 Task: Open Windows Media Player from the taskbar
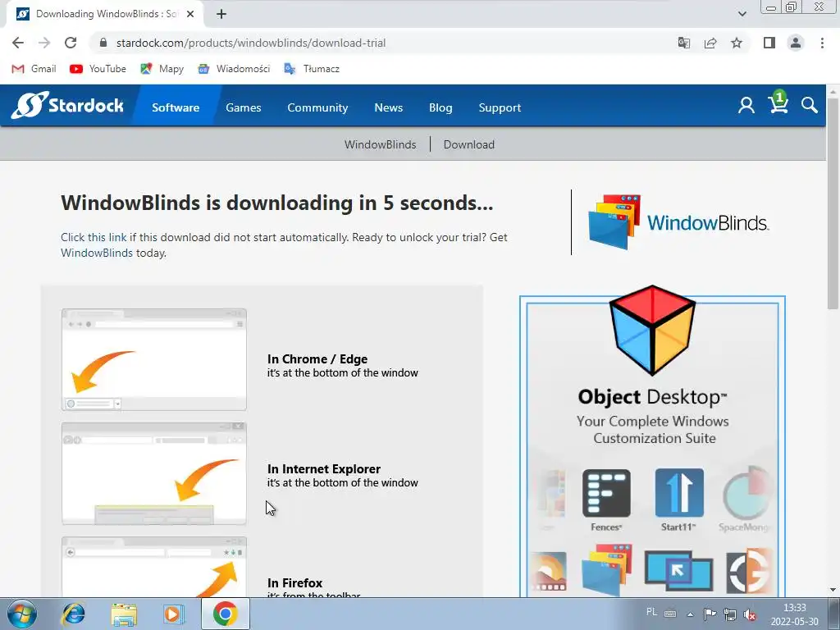tap(174, 614)
